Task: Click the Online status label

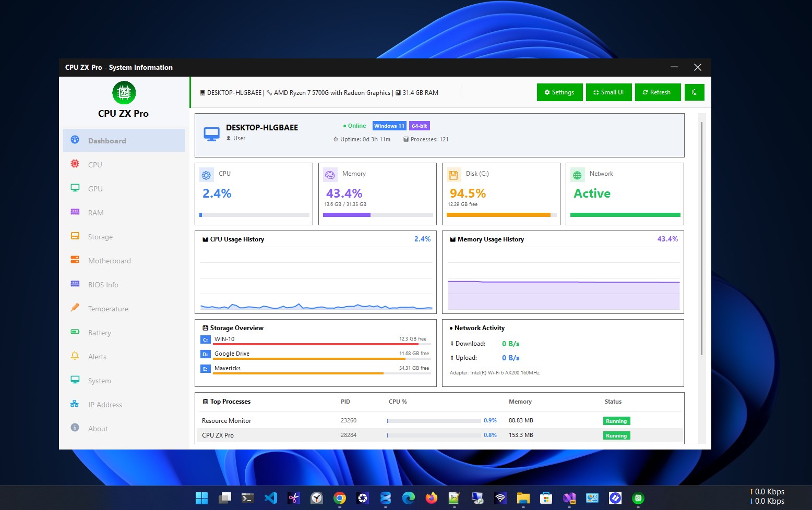Action: click(354, 126)
